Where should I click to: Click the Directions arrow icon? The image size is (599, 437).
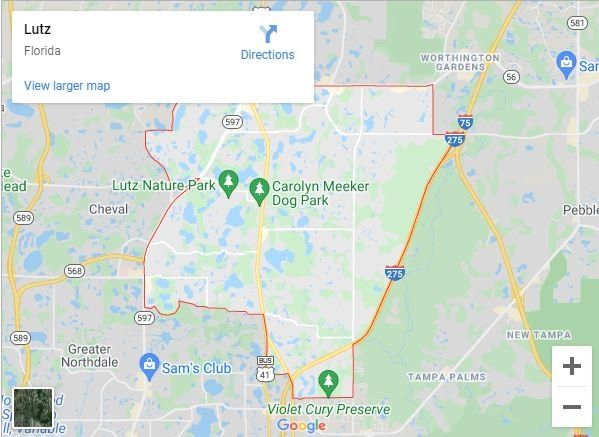coord(268,34)
